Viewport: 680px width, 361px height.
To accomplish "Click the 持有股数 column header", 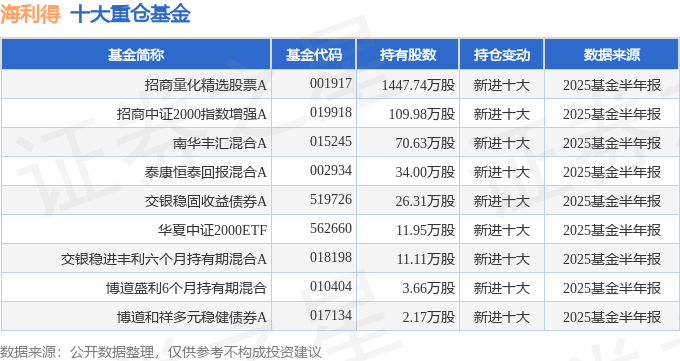I will (x=408, y=55).
